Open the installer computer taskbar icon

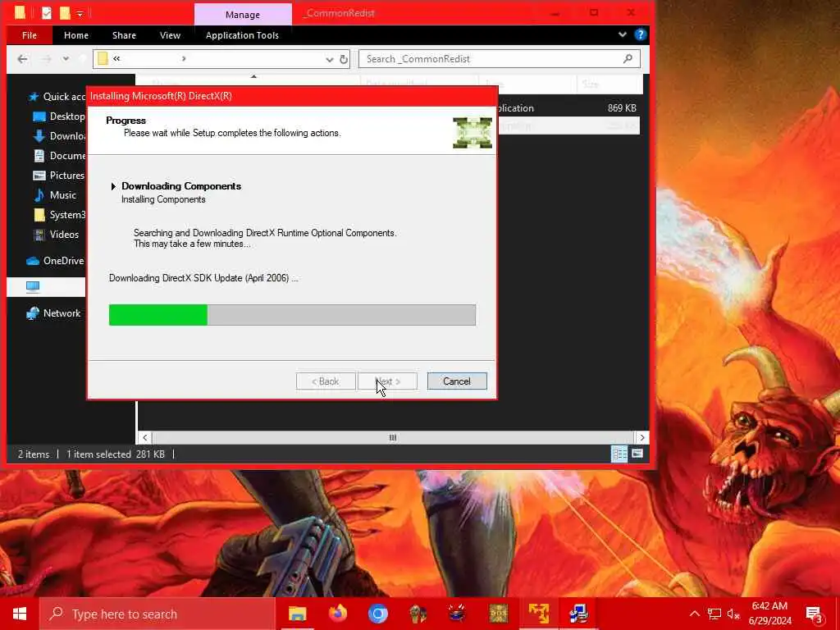point(578,614)
